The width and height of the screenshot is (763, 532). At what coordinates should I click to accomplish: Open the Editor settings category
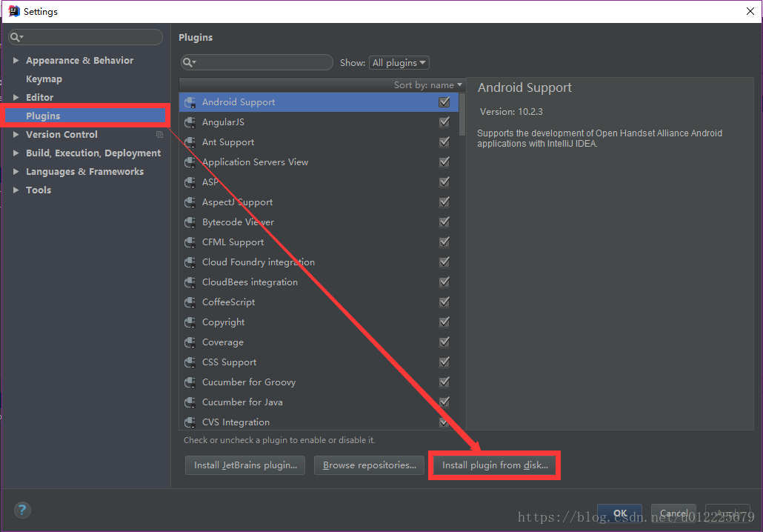[x=39, y=97]
